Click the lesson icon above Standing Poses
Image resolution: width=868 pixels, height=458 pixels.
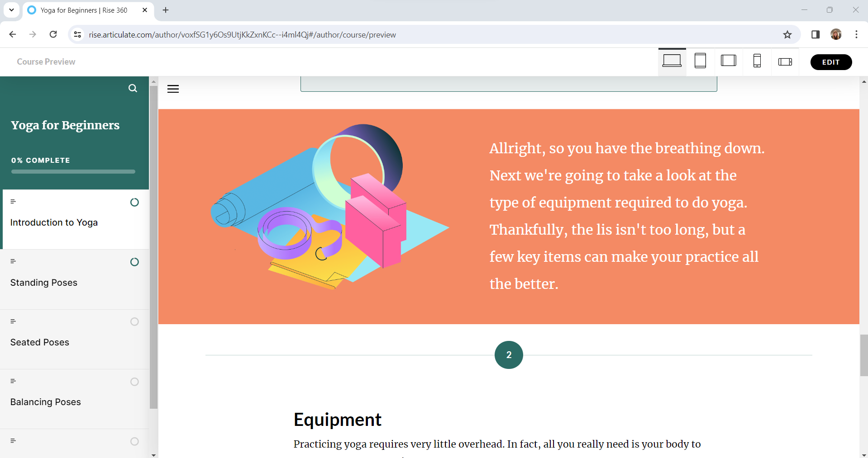(x=13, y=261)
